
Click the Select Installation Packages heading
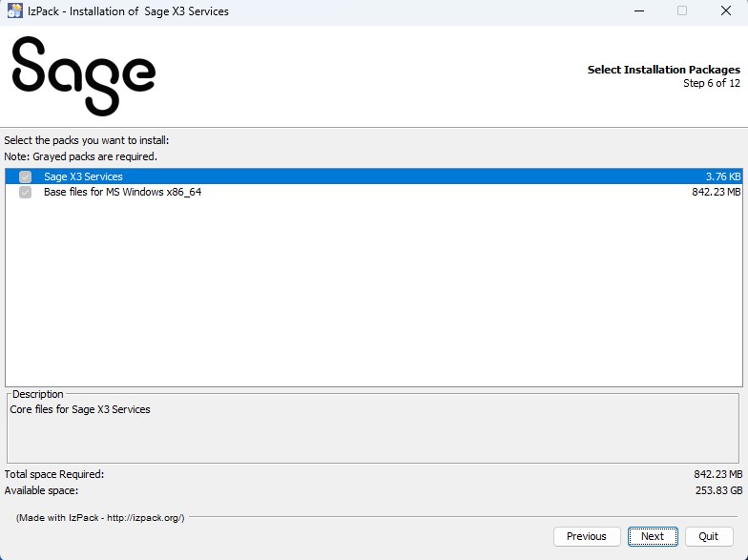pos(664,70)
